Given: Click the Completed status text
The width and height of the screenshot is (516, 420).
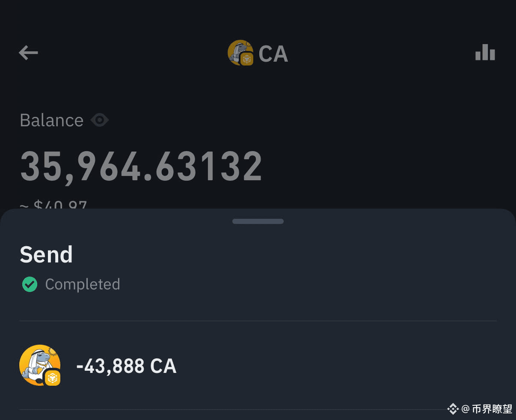Looking at the screenshot, I should click(83, 284).
